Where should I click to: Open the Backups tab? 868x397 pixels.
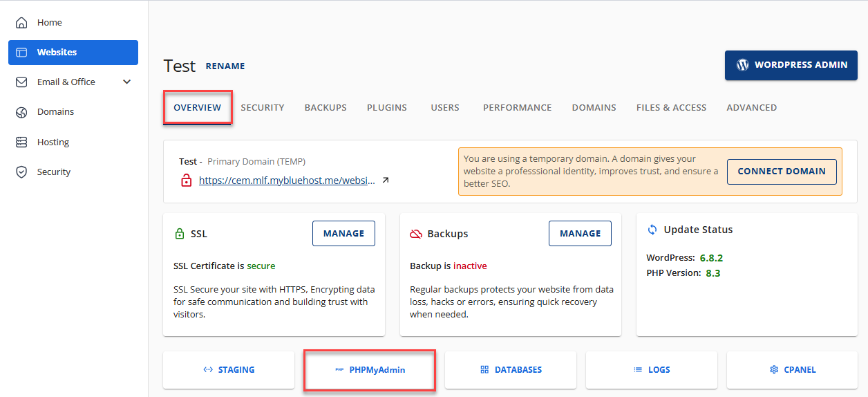coord(325,108)
